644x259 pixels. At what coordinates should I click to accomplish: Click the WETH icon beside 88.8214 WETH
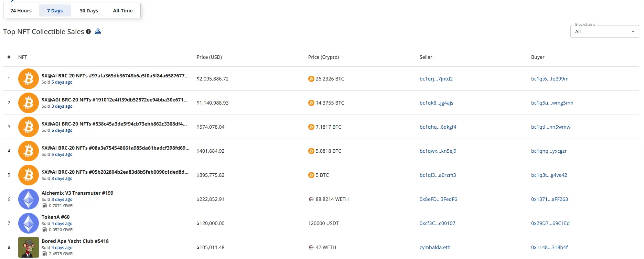pos(311,199)
